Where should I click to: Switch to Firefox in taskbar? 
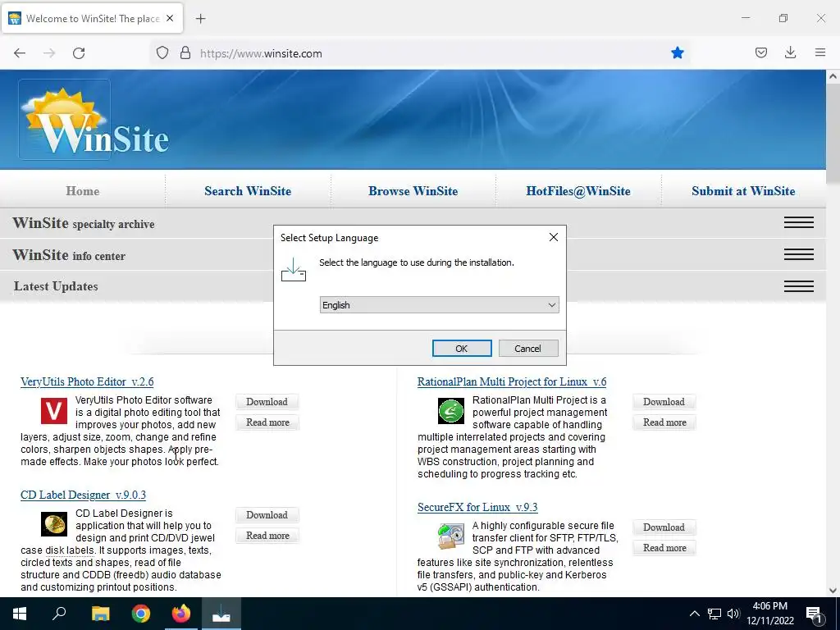181,614
